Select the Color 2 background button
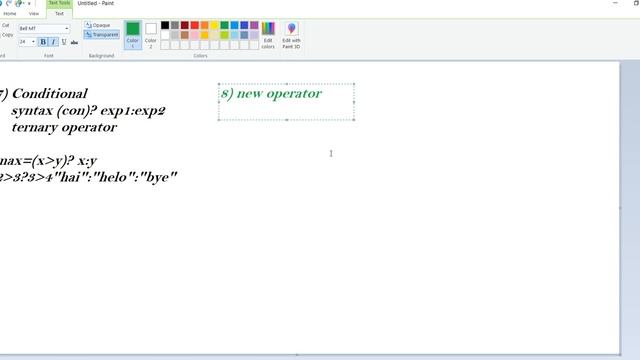 coord(151,35)
